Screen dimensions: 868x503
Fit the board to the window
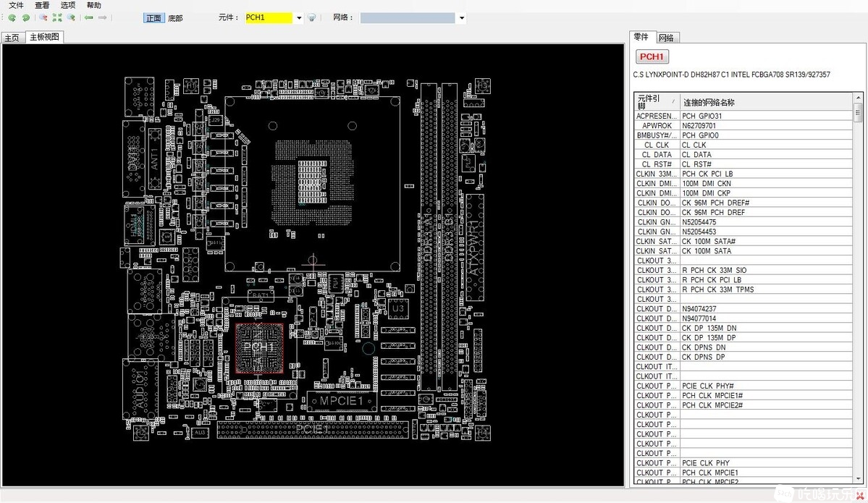click(x=57, y=17)
